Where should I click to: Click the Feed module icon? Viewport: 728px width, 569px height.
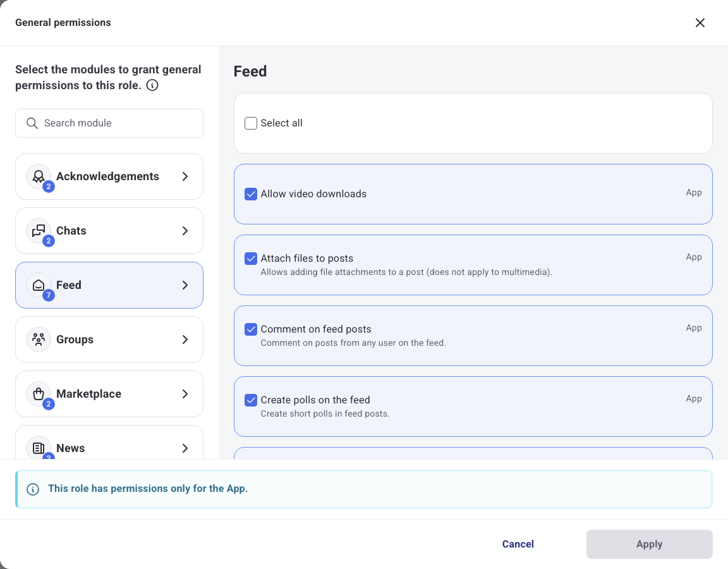coord(39,285)
